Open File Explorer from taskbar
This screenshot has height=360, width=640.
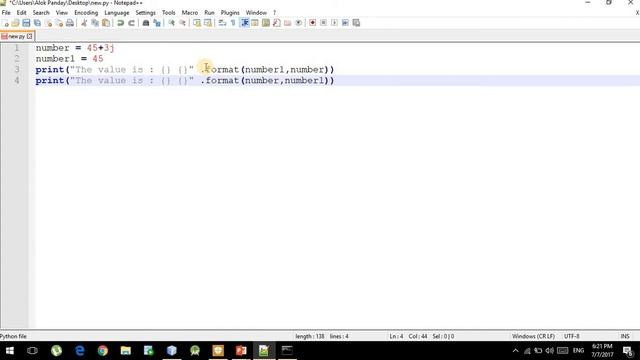pyautogui.click(x=126, y=351)
